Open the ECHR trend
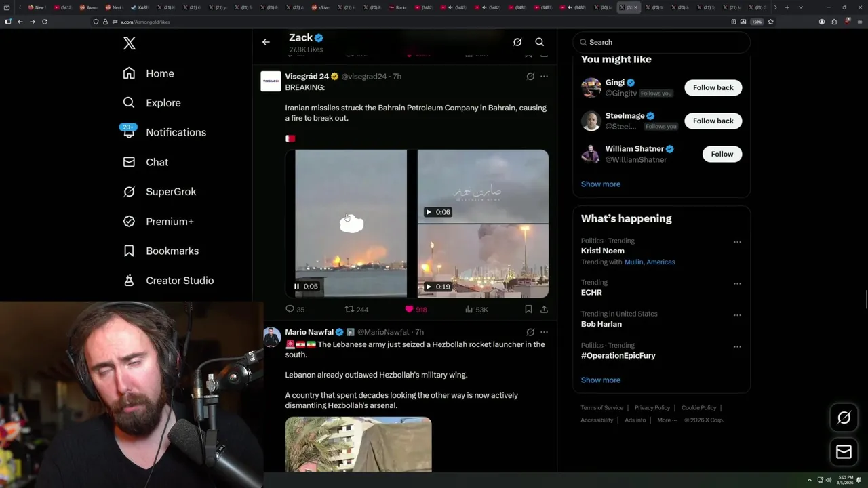The width and height of the screenshot is (868, 488). pos(591,293)
